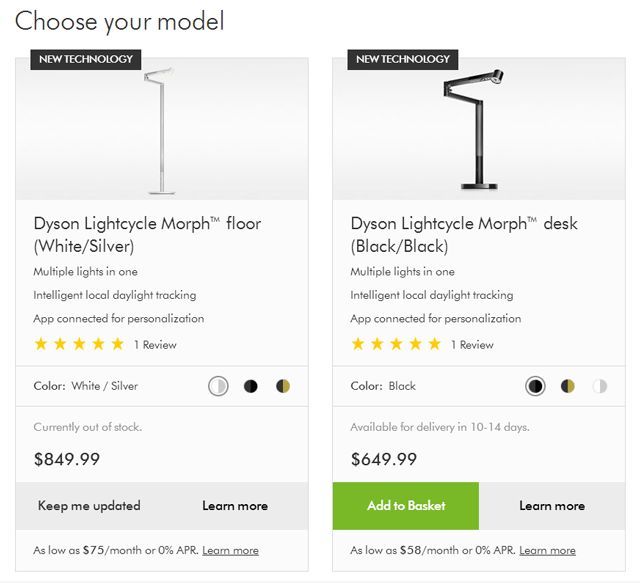The width and height of the screenshot is (640, 583).
Task: Click floor lamp star rating
Action: tap(79, 344)
